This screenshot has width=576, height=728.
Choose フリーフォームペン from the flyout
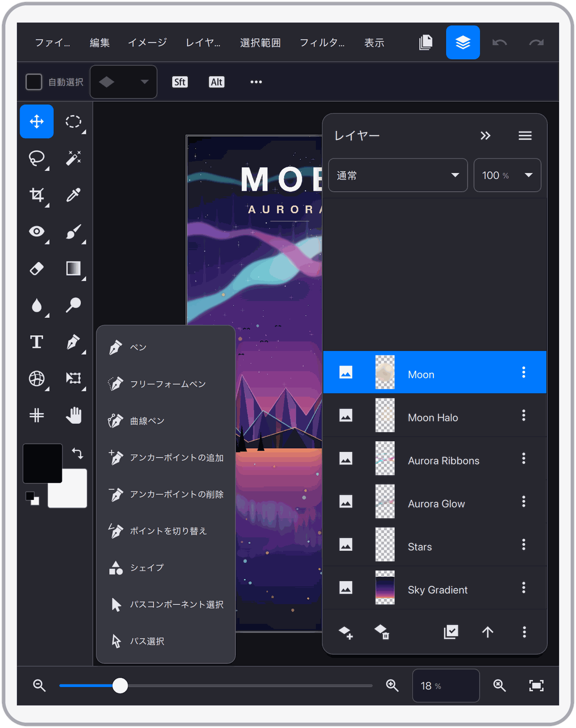pyautogui.click(x=166, y=384)
